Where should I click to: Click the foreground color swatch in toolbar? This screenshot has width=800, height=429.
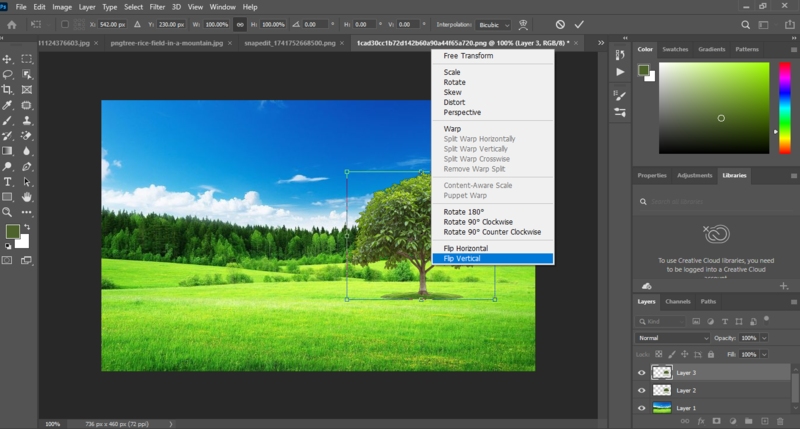12,231
